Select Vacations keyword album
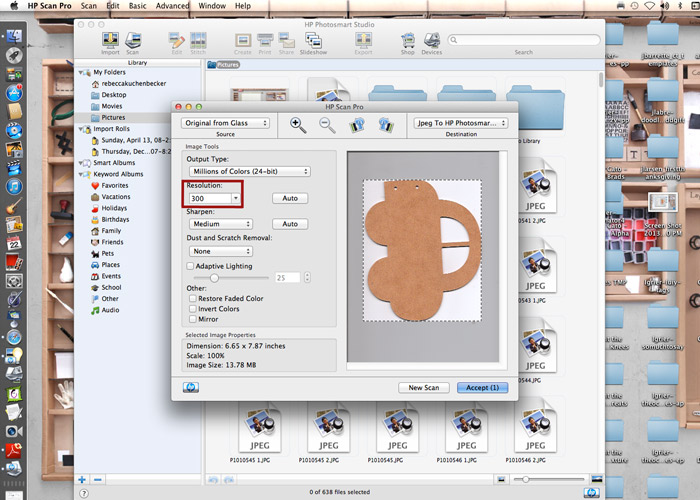 tap(116, 197)
